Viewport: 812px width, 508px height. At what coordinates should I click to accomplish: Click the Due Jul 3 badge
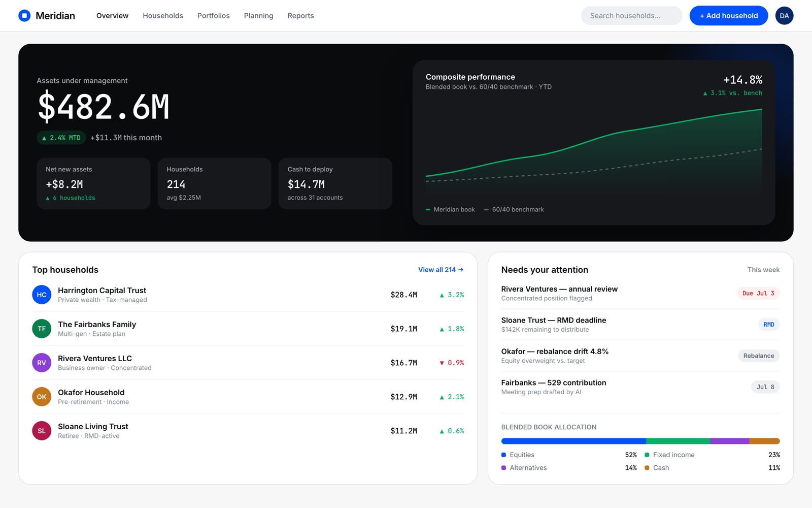click(x=758, y=293)
